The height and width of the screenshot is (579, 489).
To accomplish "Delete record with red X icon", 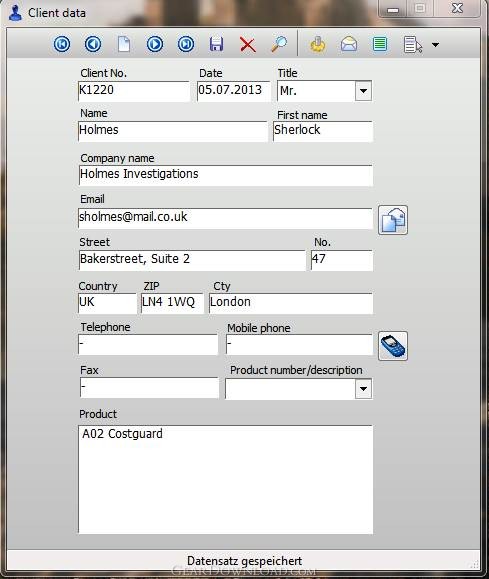I will point(248,45).
